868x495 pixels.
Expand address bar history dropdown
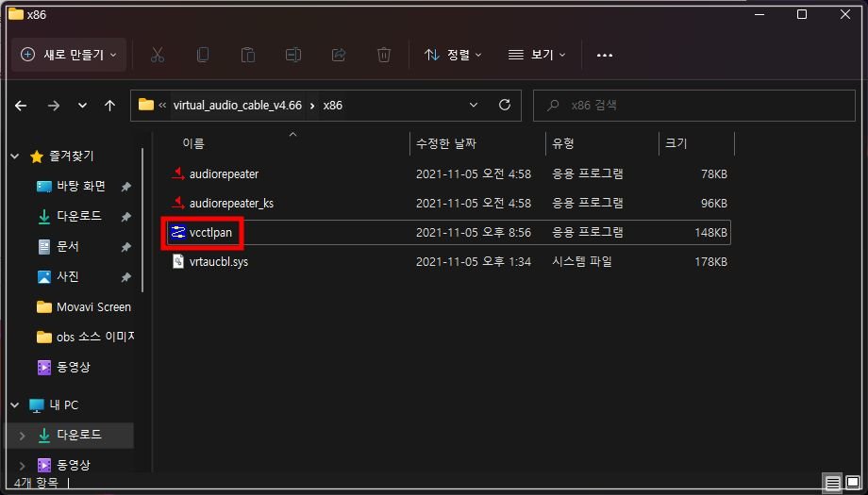474,105
